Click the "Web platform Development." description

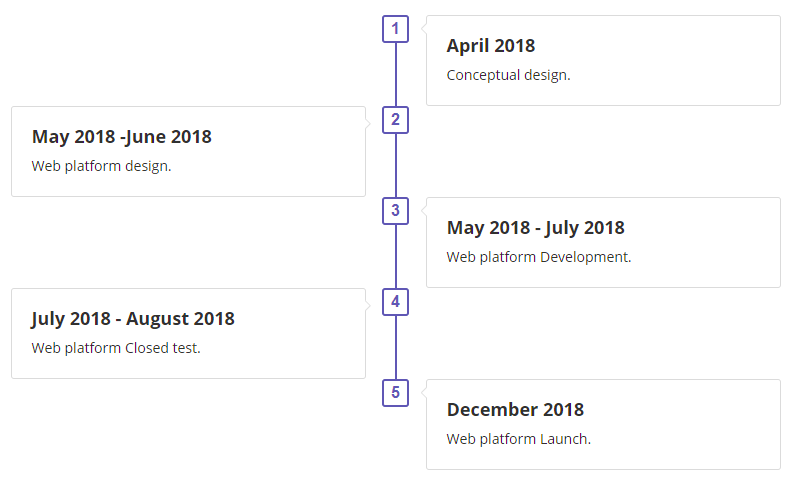(x=538, y=257)
